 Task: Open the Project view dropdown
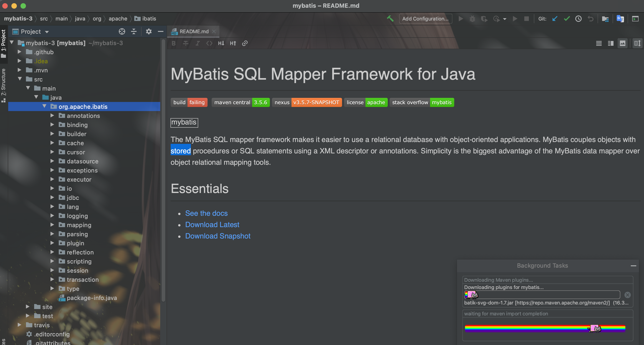[x=47, y=32]
